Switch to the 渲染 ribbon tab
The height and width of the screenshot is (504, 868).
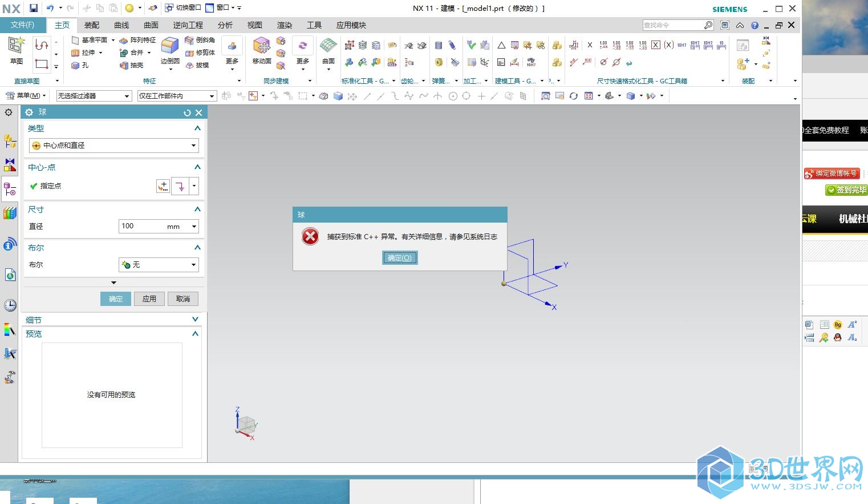pos(285,25)
